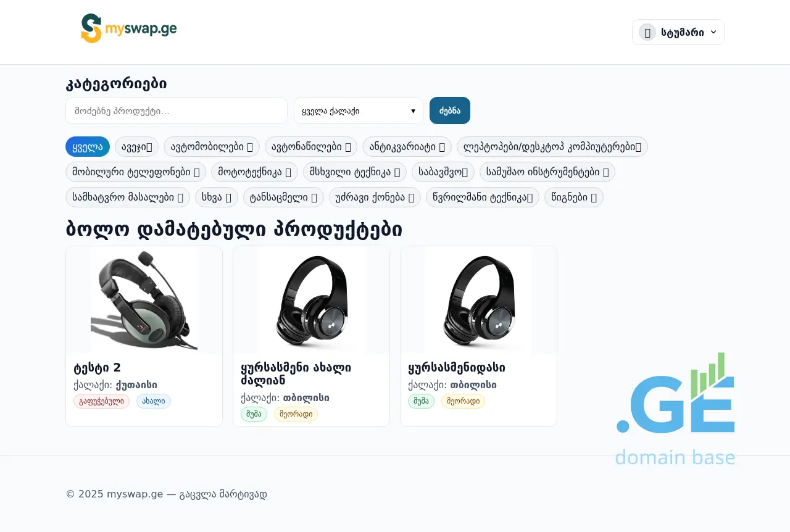The width and height of the screenshot is (790, 532).
Task: Open the წიგნები category chip
Action: [574, 197]
